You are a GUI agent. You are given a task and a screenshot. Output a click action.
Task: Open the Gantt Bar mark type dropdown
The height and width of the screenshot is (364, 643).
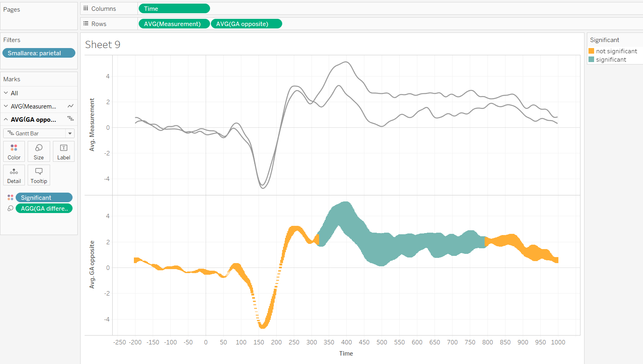tap(70, 133)
